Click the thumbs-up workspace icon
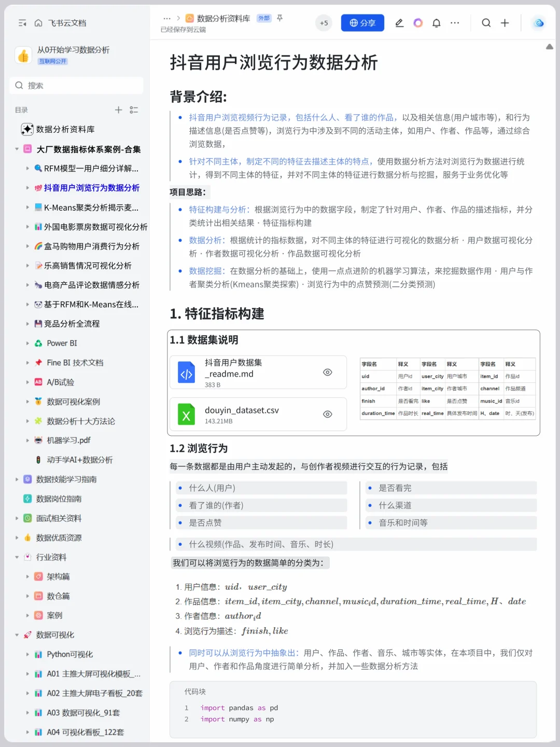This screenshot has width=560, height=747. [x=23, y=55]
